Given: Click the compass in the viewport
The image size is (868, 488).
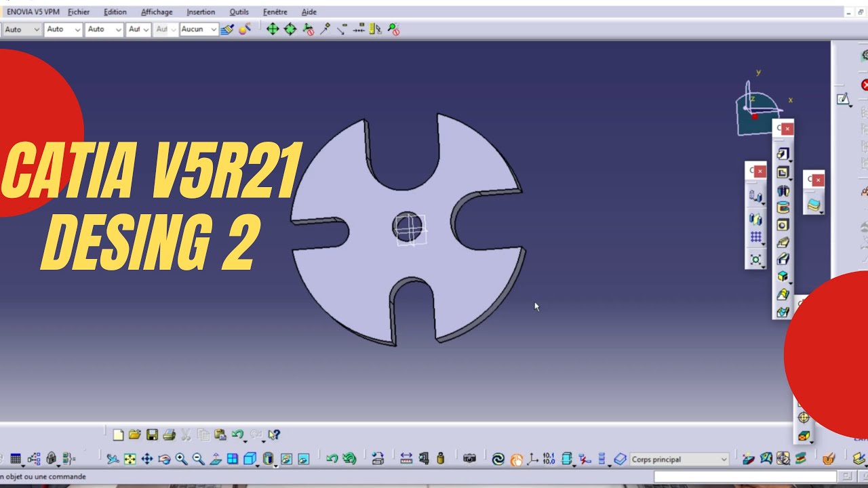Looking at the screenshot, I should pos(758,106).
